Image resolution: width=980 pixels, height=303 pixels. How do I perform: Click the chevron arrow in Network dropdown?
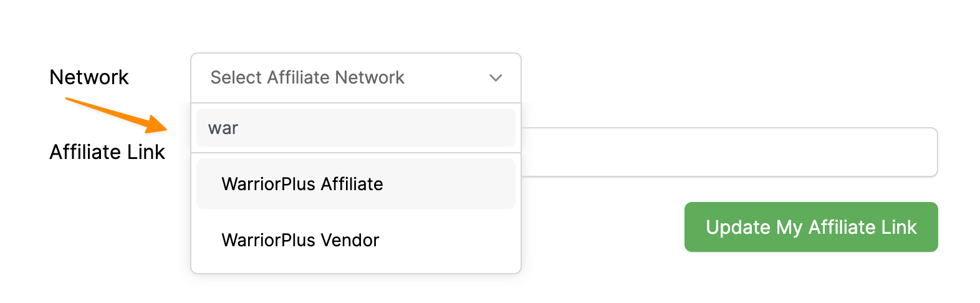click(x=496, y=78)
